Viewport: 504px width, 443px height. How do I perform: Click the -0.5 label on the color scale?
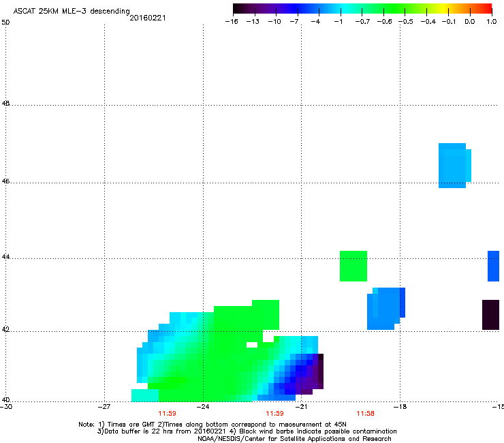(406, 22)
